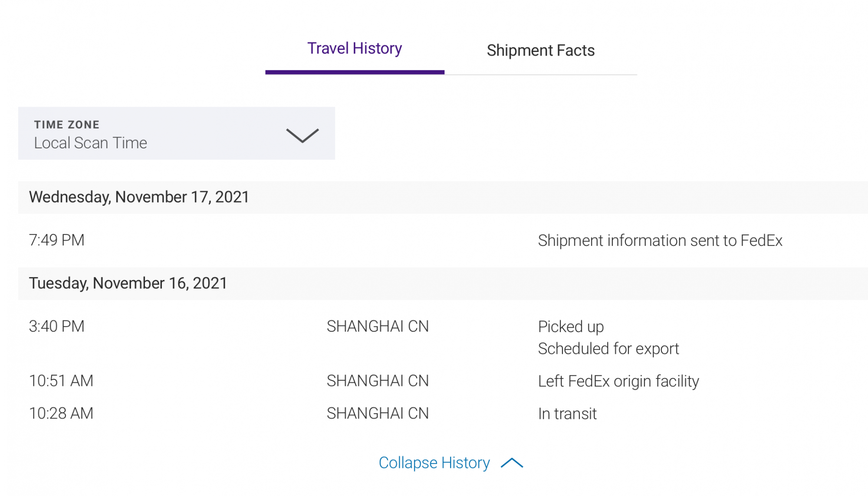Click the up chevron beside Collapse History
The image size is (868, 496).
(x=512, y=463)
